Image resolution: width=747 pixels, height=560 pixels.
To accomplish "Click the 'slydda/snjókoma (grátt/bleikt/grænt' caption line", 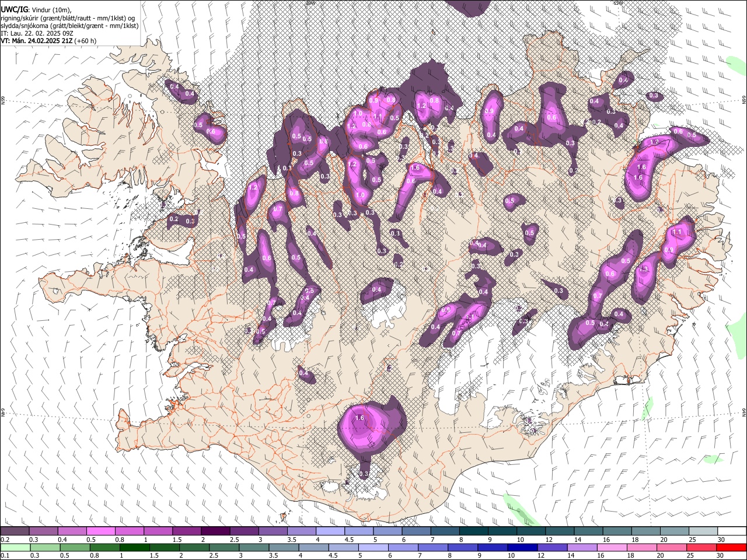I will 69,26.
